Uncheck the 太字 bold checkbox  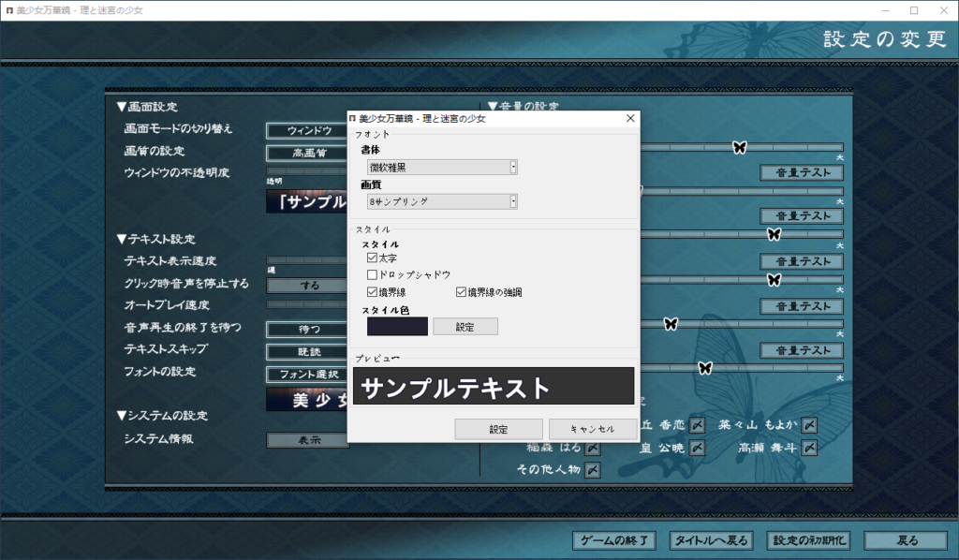[x=372, y=258]
